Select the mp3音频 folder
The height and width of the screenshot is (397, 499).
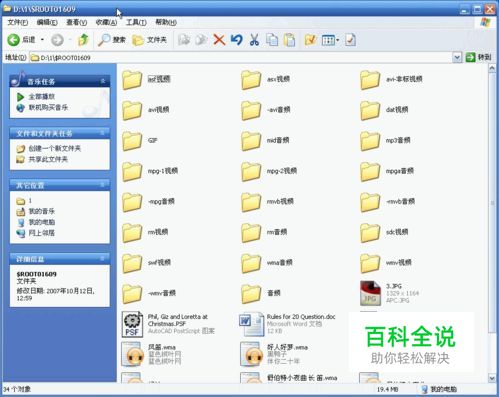(385, 141)
